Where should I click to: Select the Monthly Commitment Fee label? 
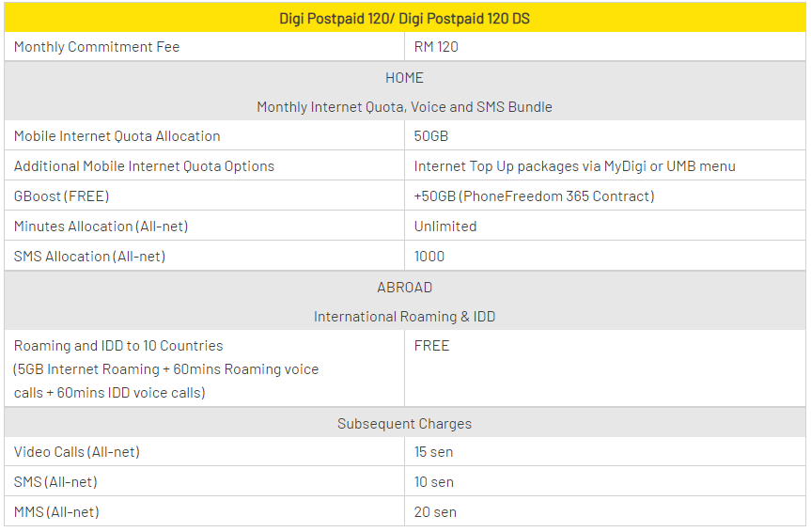(97, 47)
